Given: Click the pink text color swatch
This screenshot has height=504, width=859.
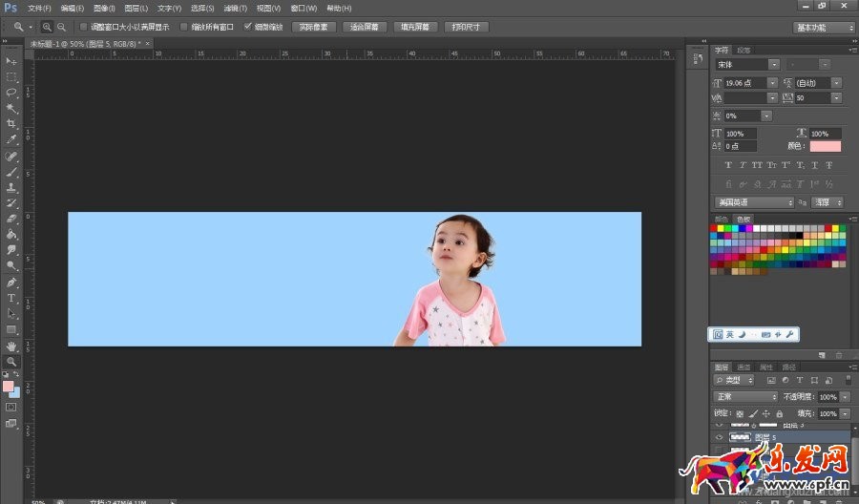Looking at the screenshot, I should pos(826,146).
